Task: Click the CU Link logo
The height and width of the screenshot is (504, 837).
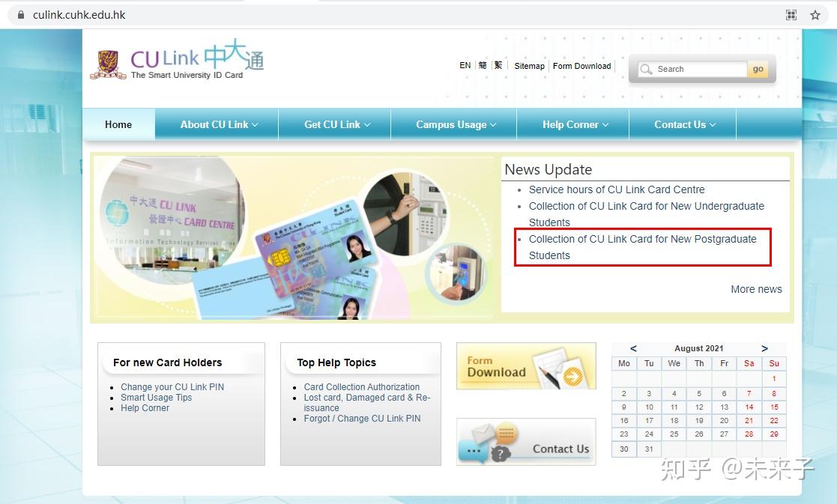Action: tap(178, 60)
